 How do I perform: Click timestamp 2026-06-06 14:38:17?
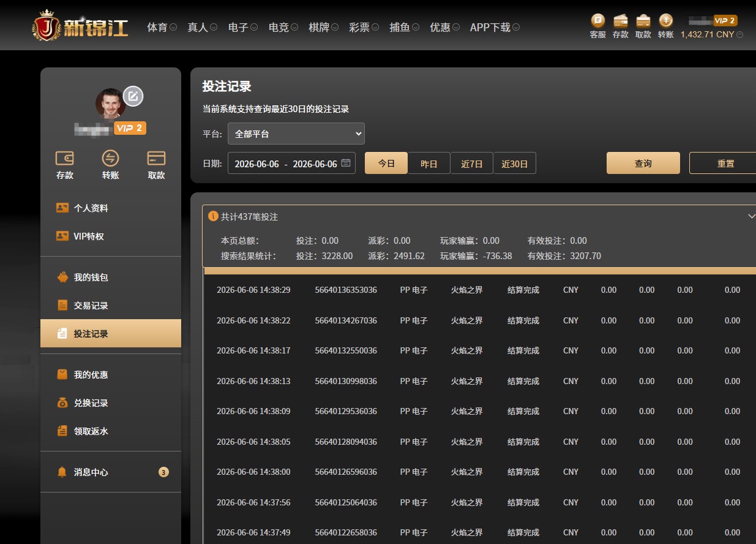pos(253,350)
